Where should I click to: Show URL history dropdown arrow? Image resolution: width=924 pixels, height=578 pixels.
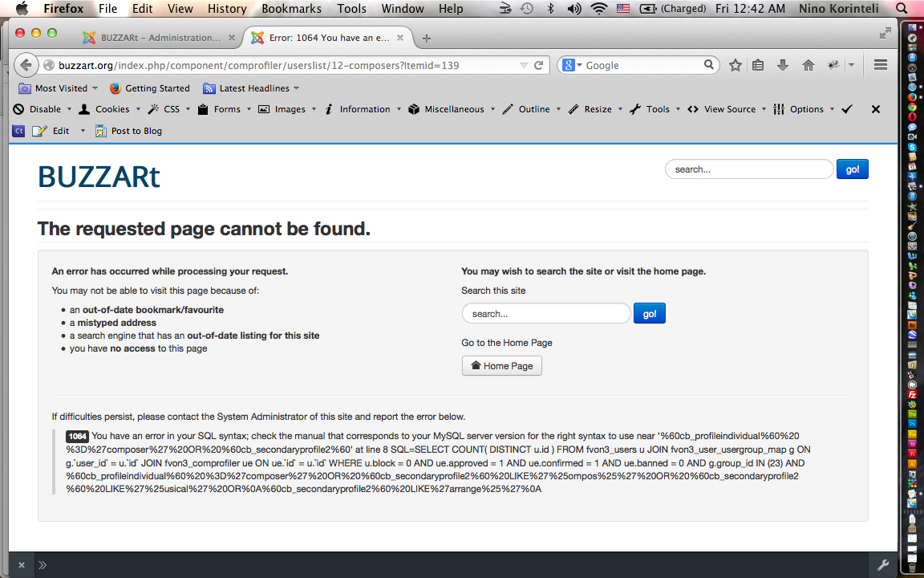(x=523, y=66)
